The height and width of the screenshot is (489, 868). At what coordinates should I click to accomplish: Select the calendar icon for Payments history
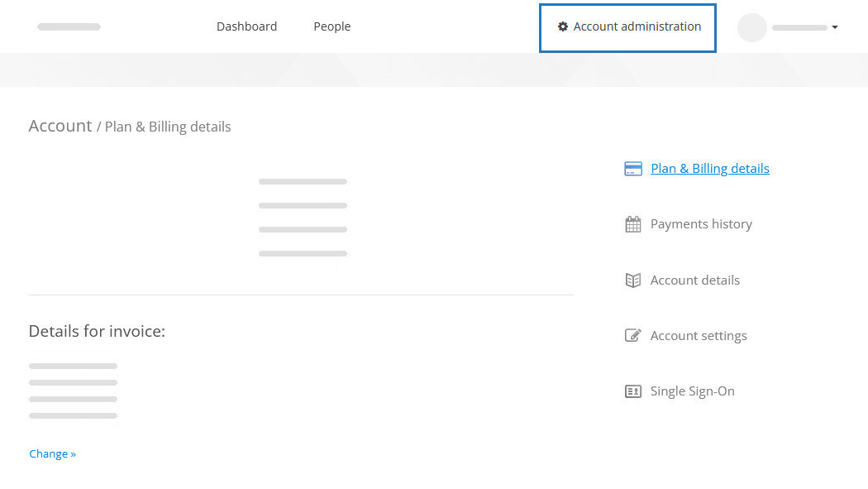(633, 223)
